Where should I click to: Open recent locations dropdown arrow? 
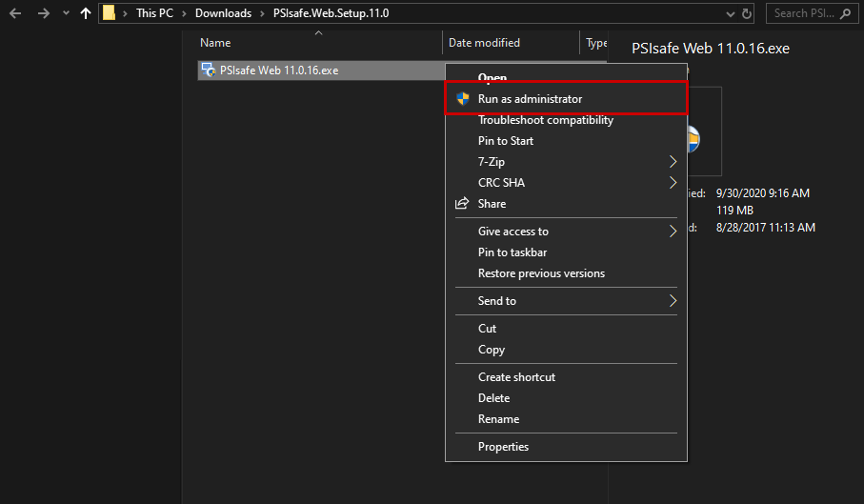pyautogui.click(x=66, y=13)
